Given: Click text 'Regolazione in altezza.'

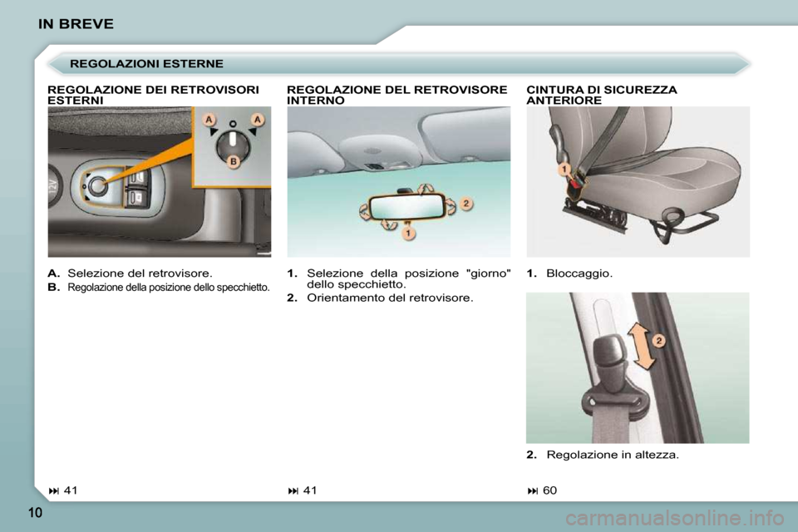Looking at the screenshot, I should [x=613, y=455].
